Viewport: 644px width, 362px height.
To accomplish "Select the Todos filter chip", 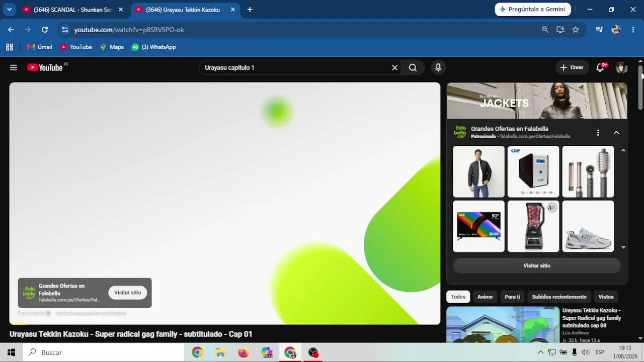I will (458, 297).
